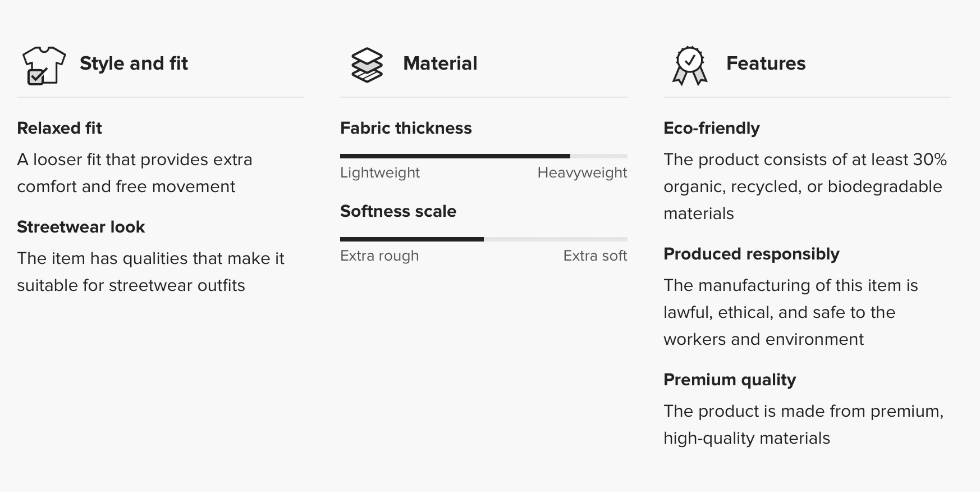Click the award ribbon Features icon
Screen dimensions: 980x492
click(690, 66)
